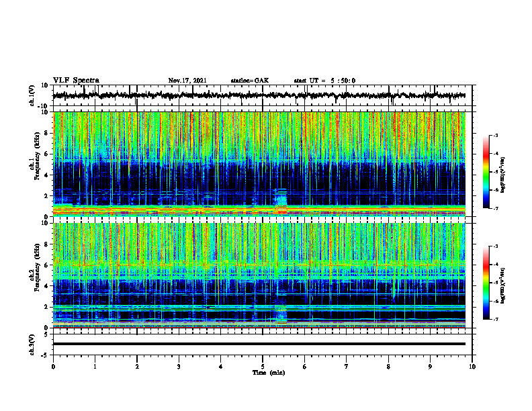Click inside the ch.2 spectrogram panel
The image size is (532, 411).
coord(259,275)
